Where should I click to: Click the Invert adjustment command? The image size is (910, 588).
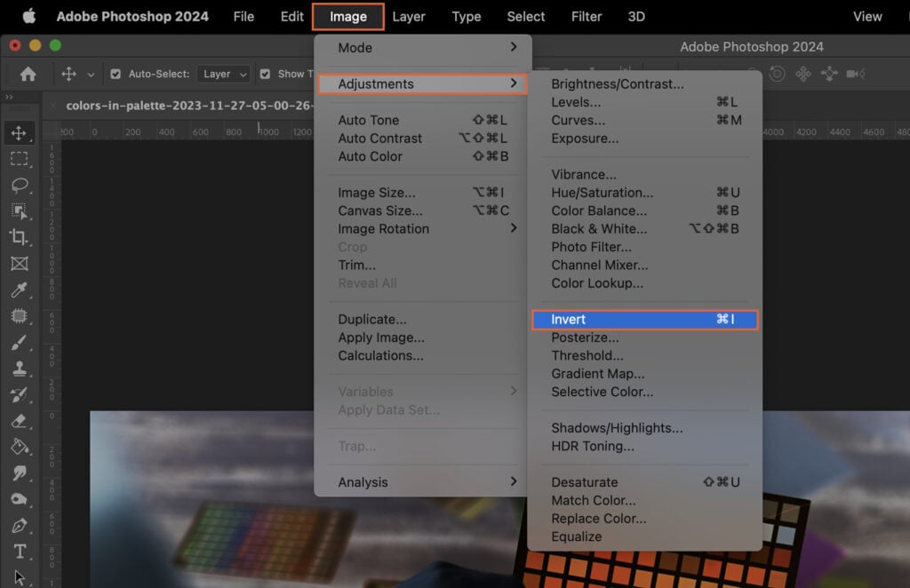[569, 319]
